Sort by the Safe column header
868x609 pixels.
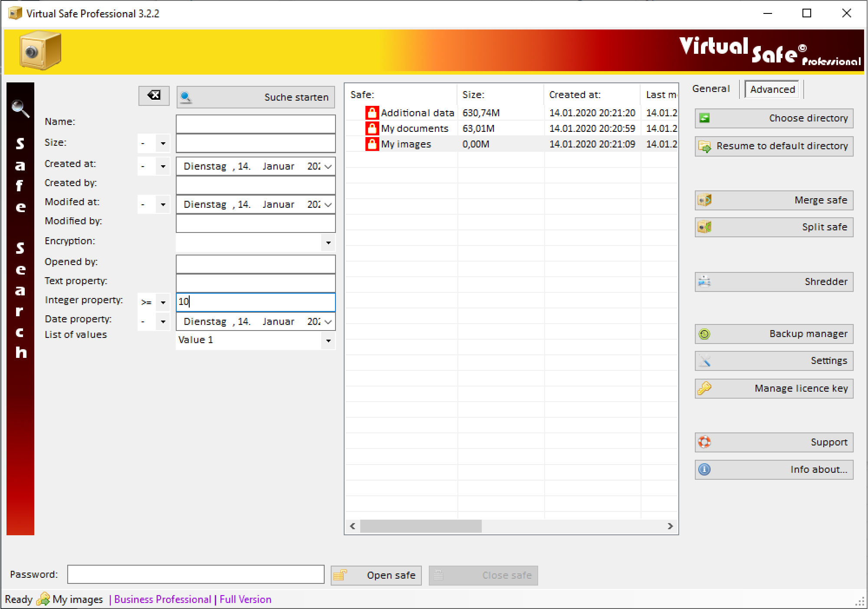(401, 95)
